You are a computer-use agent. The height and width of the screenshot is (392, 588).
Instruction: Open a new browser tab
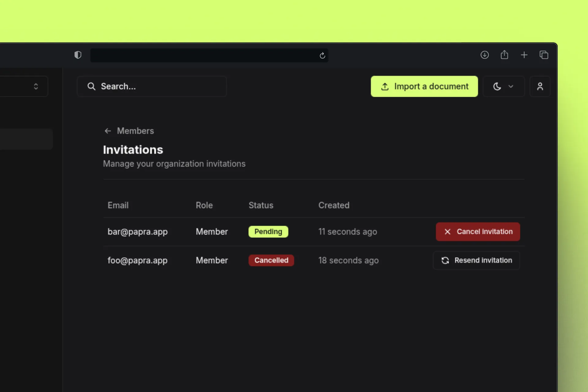(x=524, y=55)
